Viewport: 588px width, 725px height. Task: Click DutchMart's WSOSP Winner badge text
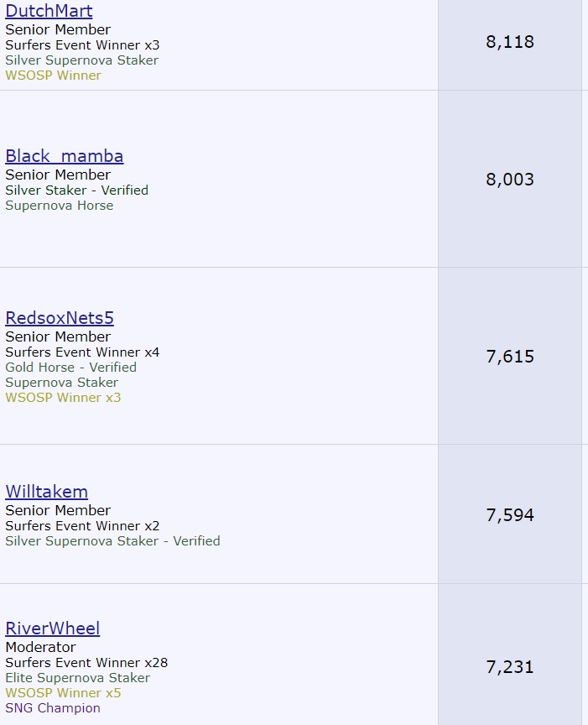tap(53, 76)
